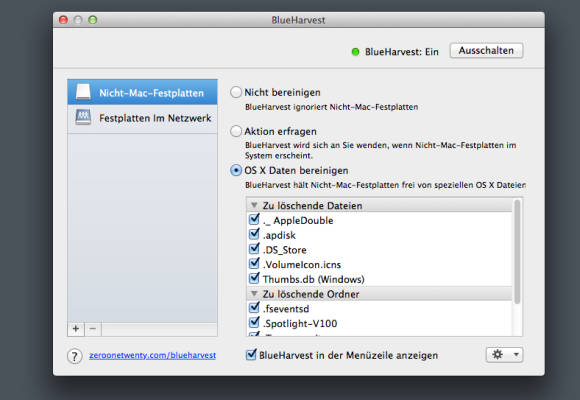Collapse the Zu löschende Dateien group
580x400 pixels.
coord(254,205)
